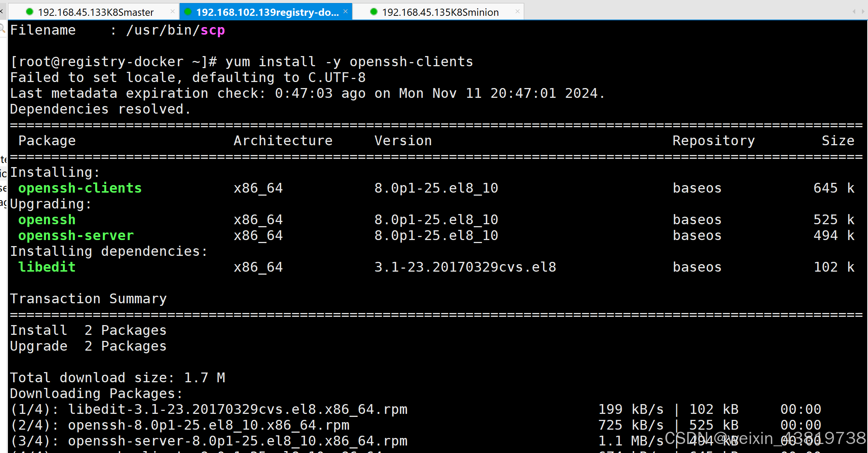The height and width of the screenshot is (453, 868).
Task: Click '725 kB/s' download speed value
Action: 631,425
